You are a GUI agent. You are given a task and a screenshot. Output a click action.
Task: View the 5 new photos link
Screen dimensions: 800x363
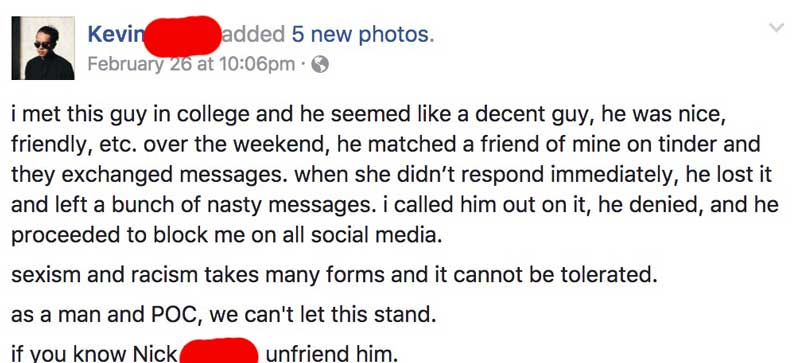(x=363, y=34)
